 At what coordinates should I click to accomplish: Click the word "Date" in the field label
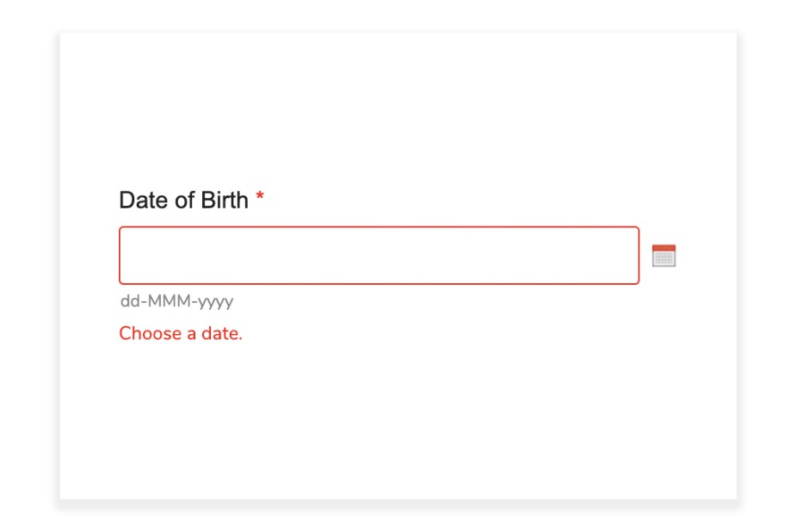[x=140, y=201]
